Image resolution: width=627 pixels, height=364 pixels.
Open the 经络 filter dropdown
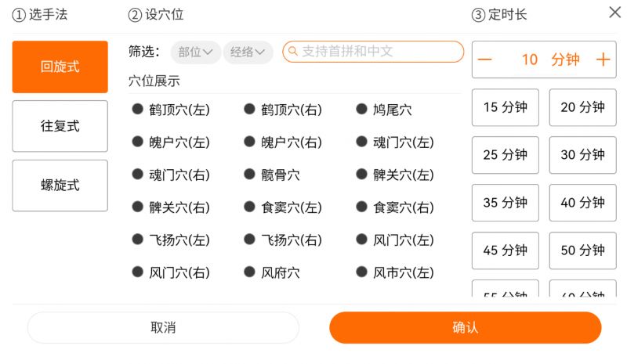248,52
